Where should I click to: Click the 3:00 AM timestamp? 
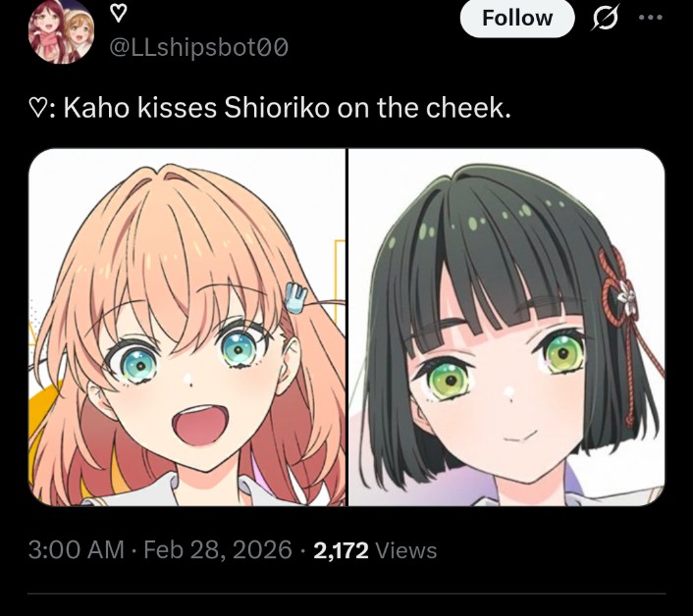[76, 550]
